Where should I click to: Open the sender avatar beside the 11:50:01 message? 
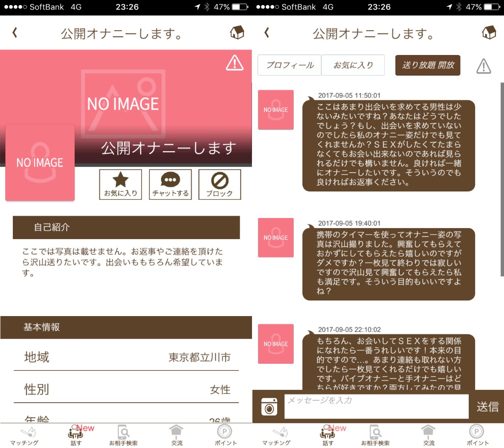coord(276,110)
